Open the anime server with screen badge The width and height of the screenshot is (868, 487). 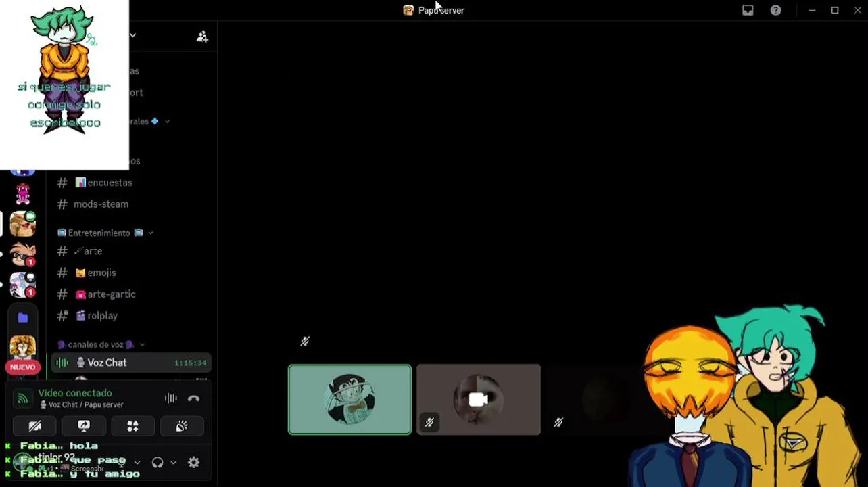pos(23,285)
